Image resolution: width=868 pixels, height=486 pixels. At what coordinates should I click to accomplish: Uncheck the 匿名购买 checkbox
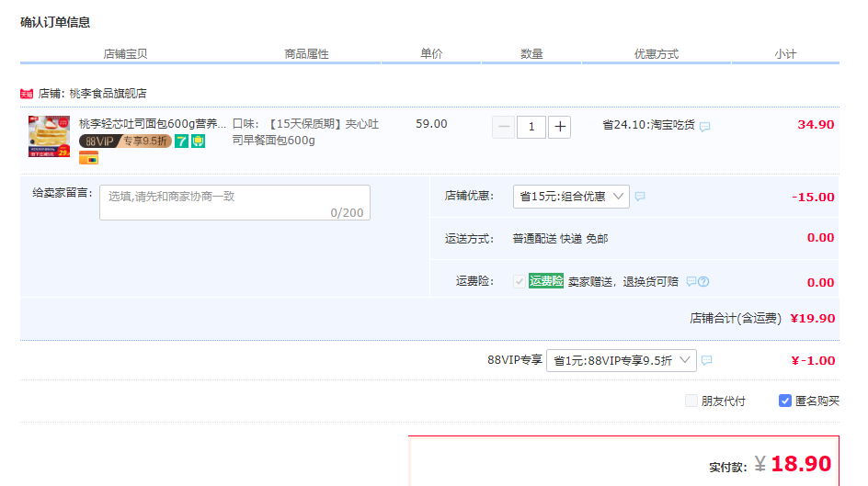(785, 401)
